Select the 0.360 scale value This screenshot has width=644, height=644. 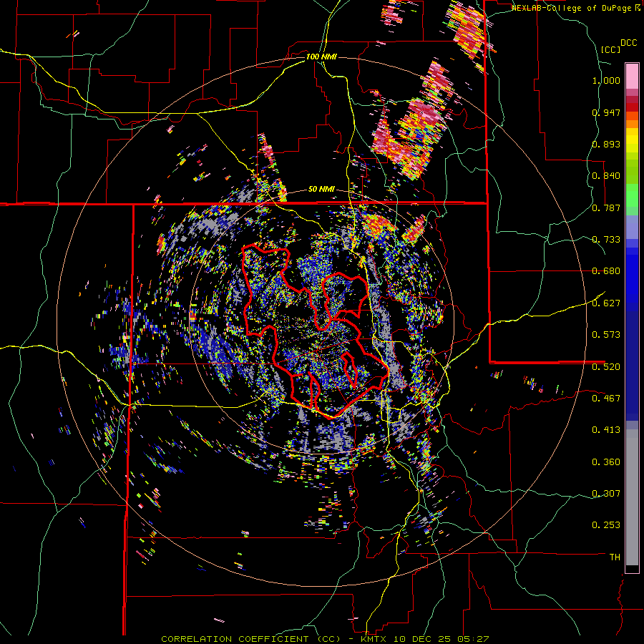(x=606, y=462)
